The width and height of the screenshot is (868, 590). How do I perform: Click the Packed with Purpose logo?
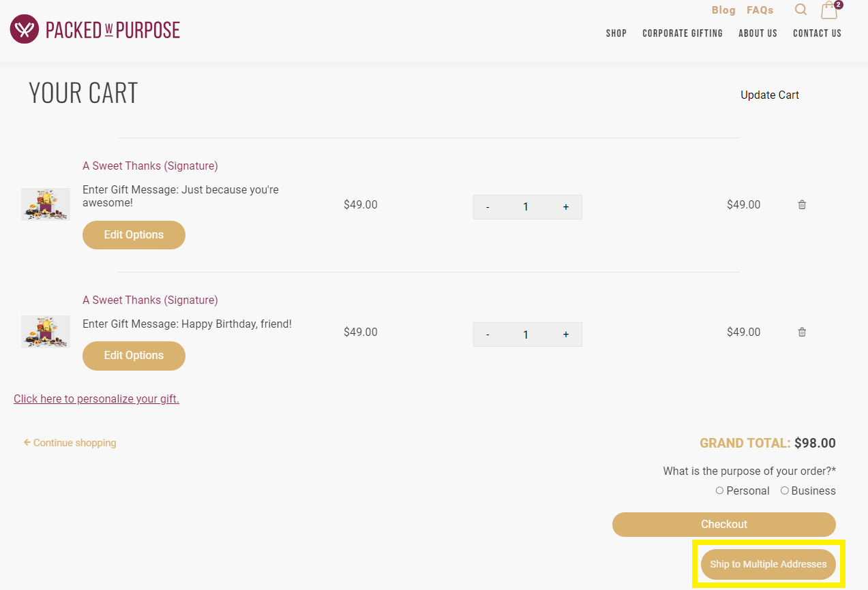pyautogui.click(x=94, y=29)
